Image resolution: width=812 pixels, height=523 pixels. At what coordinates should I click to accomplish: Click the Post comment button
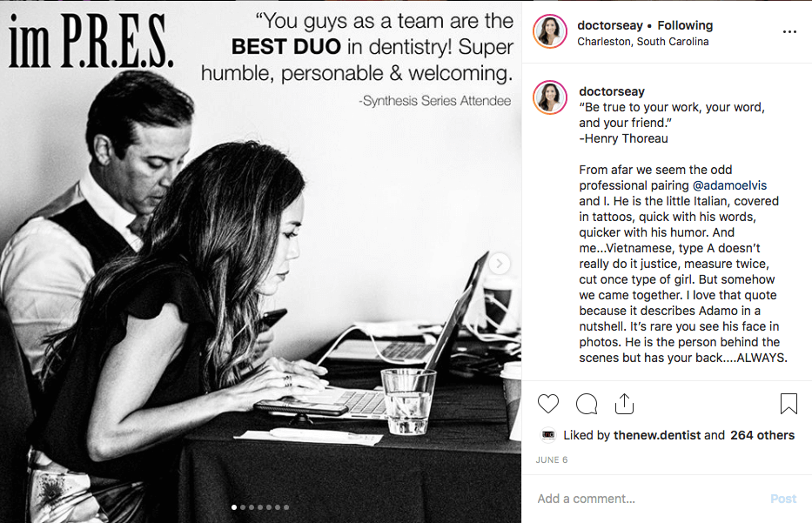(x=783, y=499)
